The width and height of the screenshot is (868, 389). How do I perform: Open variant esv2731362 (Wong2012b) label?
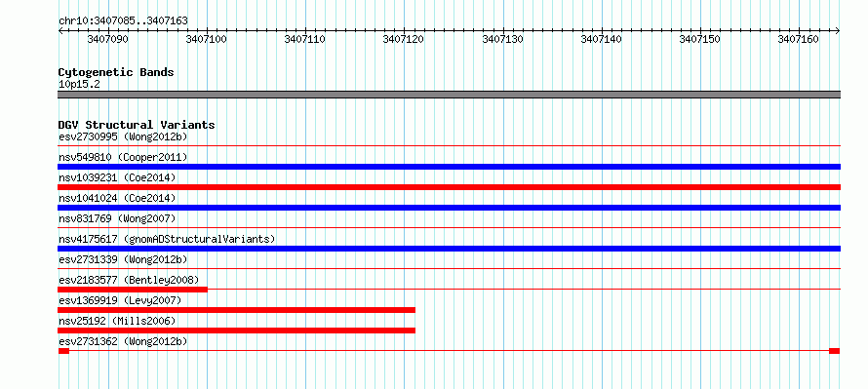coord(123,341)
